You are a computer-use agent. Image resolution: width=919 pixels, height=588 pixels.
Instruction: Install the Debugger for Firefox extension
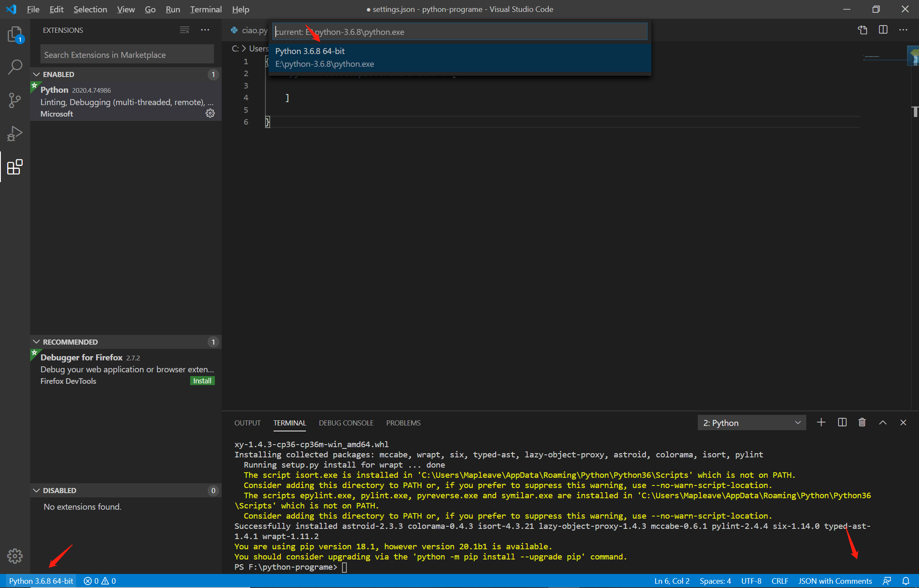[202, 380]
